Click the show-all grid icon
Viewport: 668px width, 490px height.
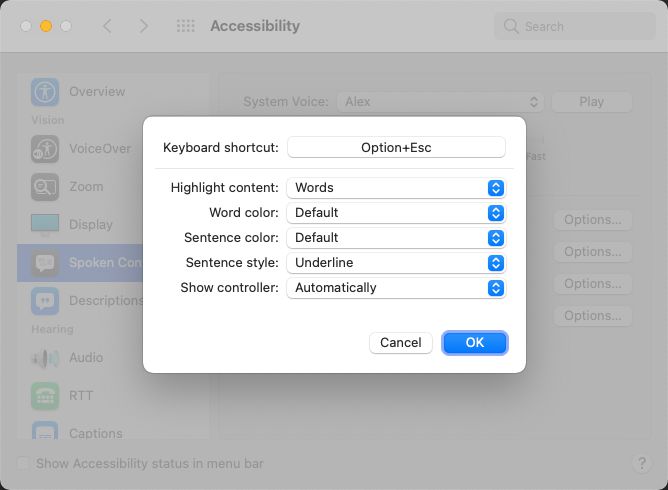(186, 26)
